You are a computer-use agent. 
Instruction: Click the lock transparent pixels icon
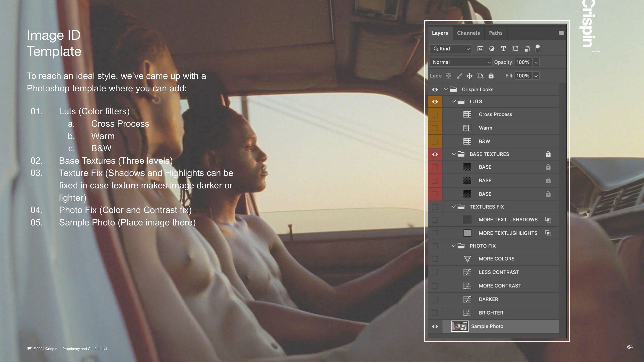coord(448,76)
